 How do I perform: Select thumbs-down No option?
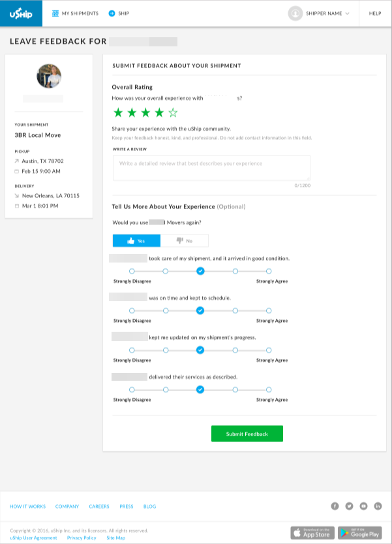(x=185, y=240)
